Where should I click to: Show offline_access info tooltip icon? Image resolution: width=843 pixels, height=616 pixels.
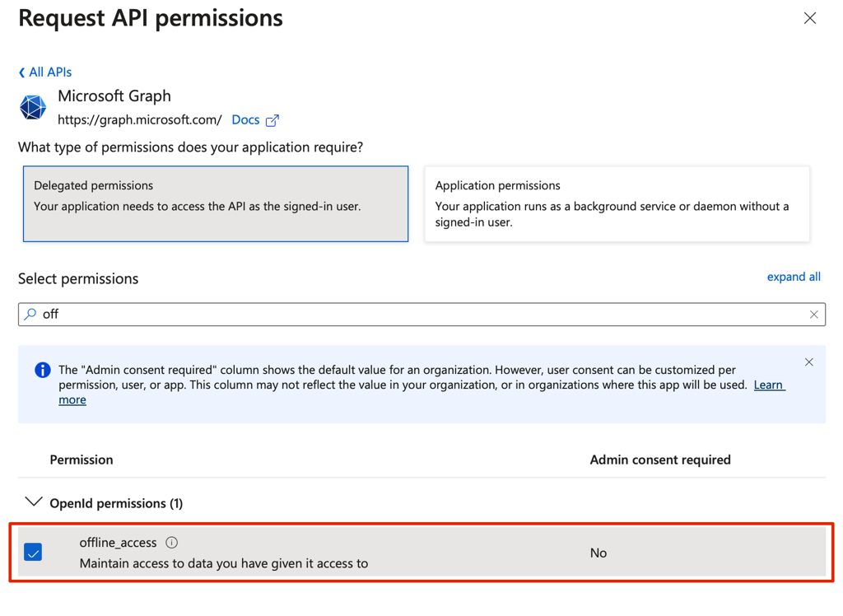pos(171,543)
